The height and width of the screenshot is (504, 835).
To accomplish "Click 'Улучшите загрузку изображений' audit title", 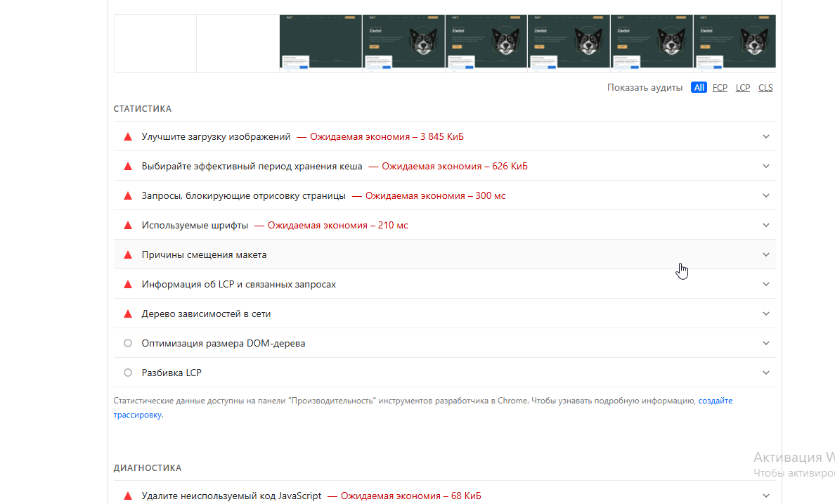I will coord(216,136).
